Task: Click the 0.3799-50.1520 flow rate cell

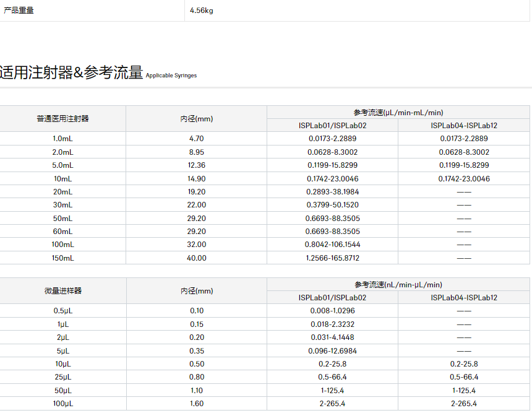Action: pos(333,205)
